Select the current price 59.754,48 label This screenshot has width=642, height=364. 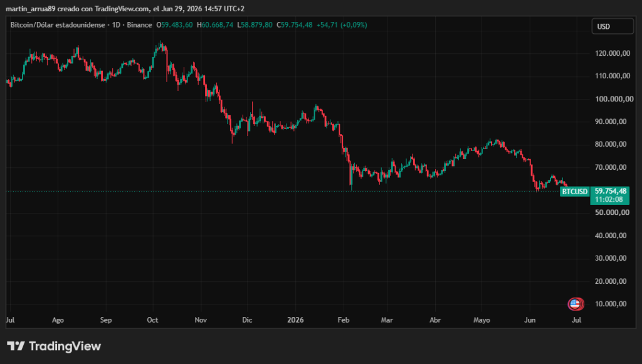coord(610,191)
